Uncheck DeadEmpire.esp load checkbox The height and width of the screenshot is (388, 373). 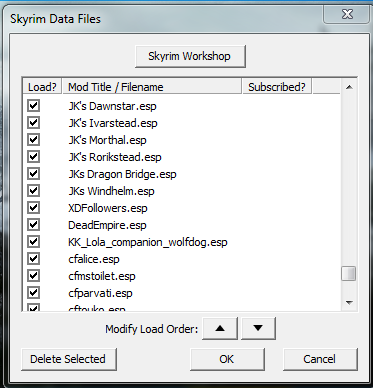[33, 225]
